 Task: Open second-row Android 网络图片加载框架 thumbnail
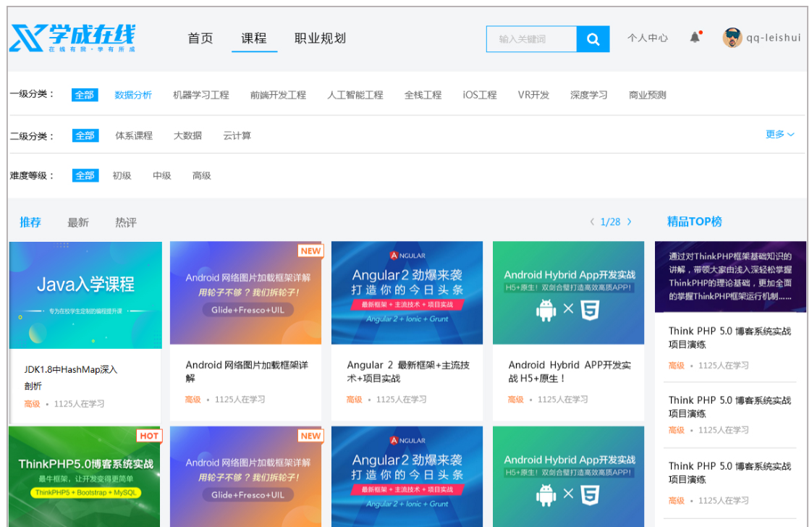(x=245, y=477)
